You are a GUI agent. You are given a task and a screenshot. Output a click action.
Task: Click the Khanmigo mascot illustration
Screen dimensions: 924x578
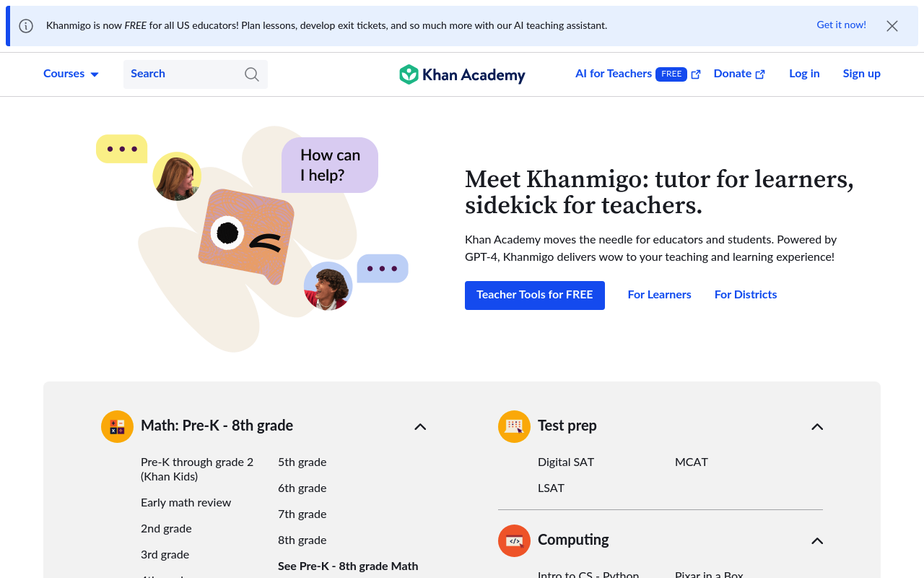pyautogui.click(x=247, y=236)
